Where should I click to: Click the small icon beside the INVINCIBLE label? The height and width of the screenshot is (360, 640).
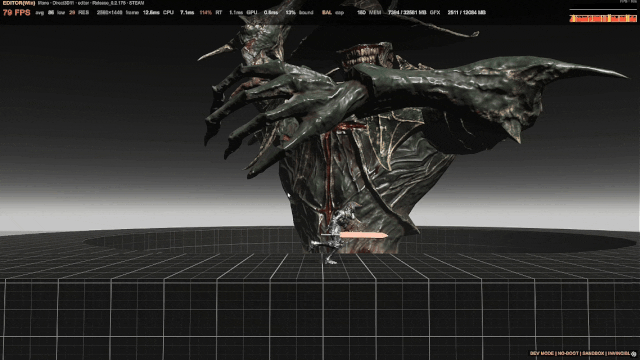634,354
